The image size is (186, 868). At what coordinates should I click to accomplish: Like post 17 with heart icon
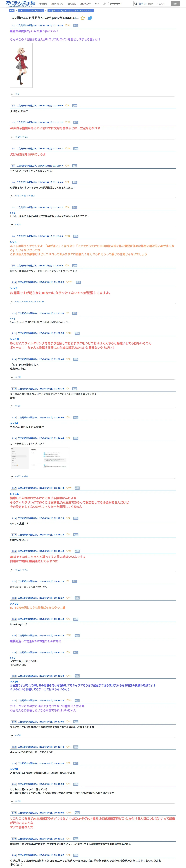coord(68,488)
